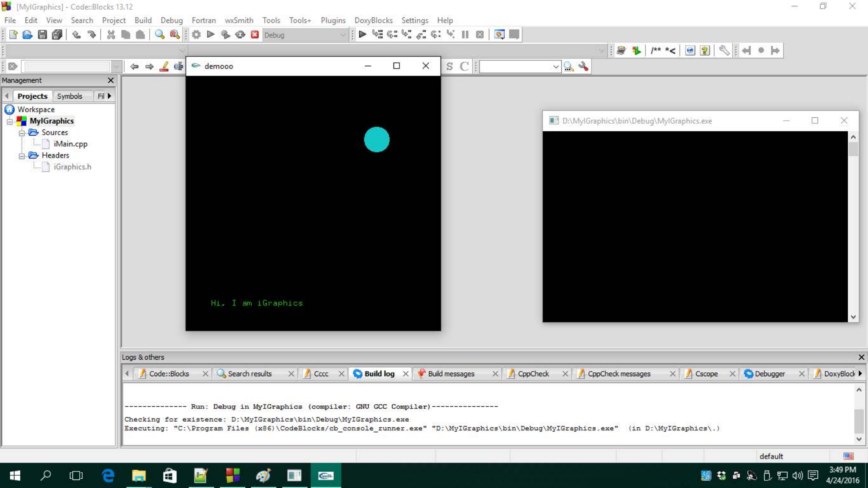Image resolution: width=868 pixels, height=488 pixels.
Task: Click the Toggle highlight pen icon
Action: [x=164, y=67]
